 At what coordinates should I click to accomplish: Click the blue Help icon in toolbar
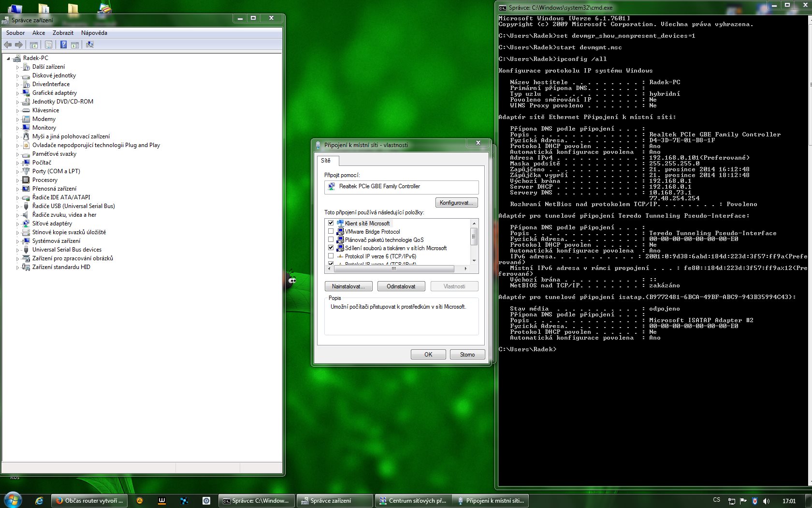point(63,45)
